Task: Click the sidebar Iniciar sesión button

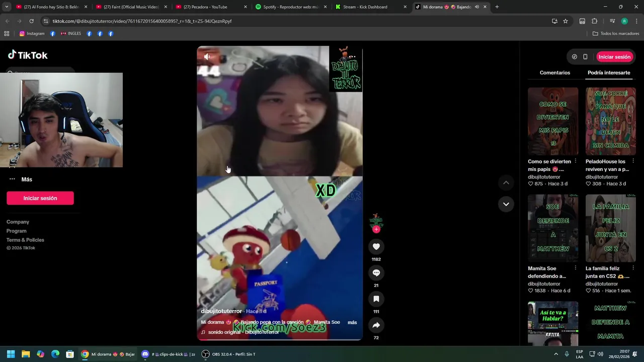Action: tap(40, 198)
